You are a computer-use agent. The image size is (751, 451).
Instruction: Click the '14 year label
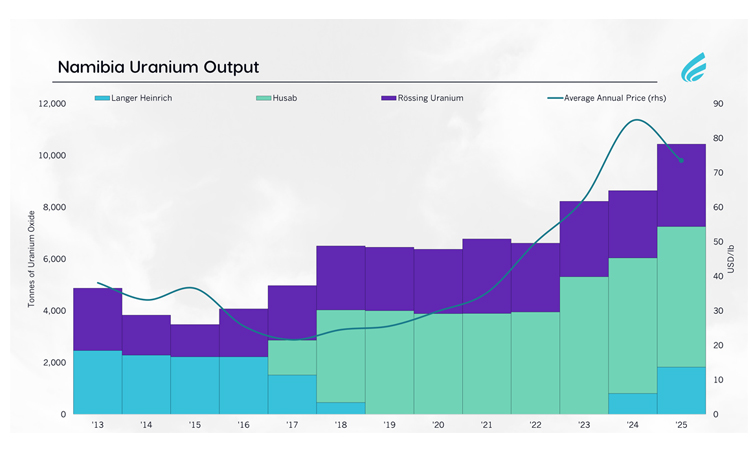[x=146, y=425]
